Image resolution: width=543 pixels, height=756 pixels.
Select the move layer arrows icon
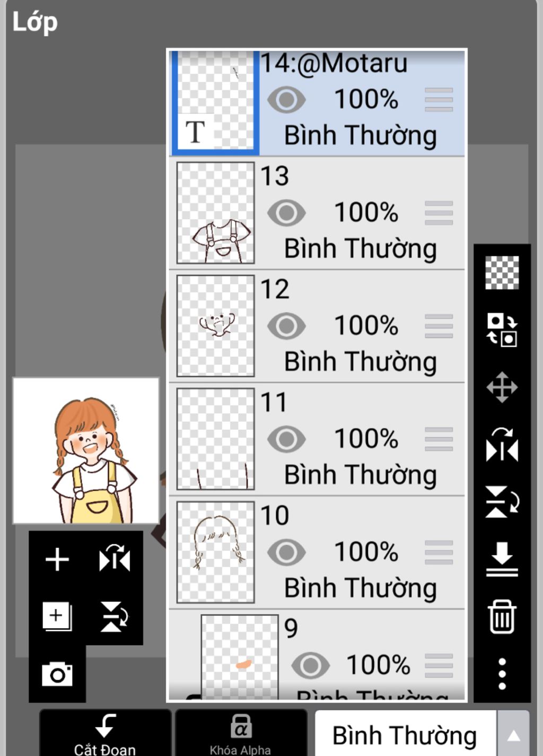pos(502,387)
